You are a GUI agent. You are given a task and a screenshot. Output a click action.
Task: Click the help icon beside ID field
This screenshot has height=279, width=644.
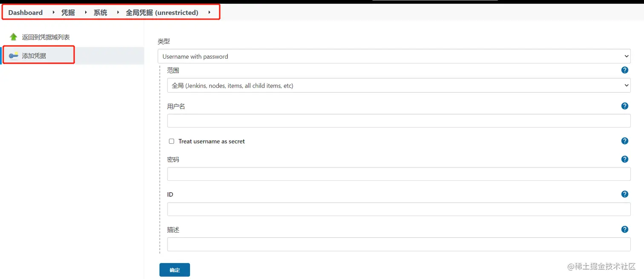pyautogui.click(x=624, y=194)
